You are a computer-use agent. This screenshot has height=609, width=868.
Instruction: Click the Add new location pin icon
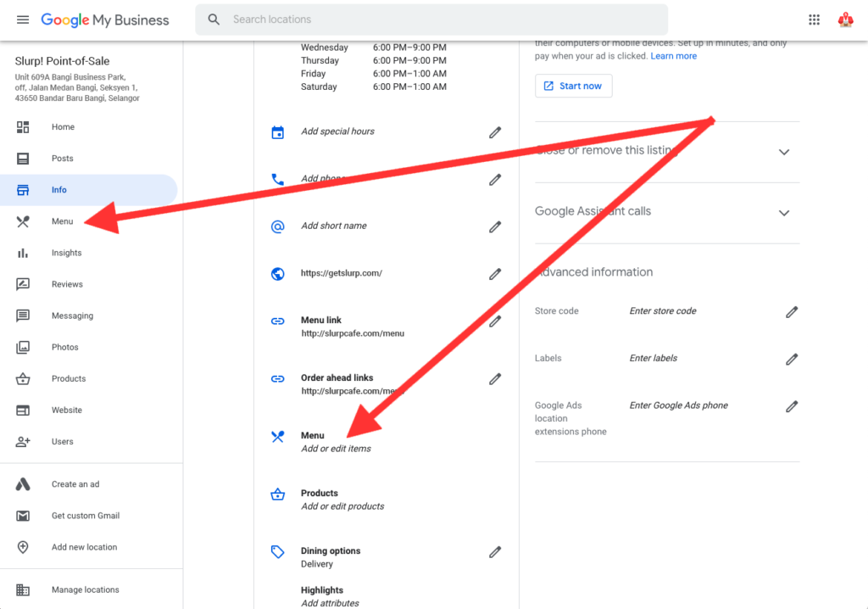[23, 547]
